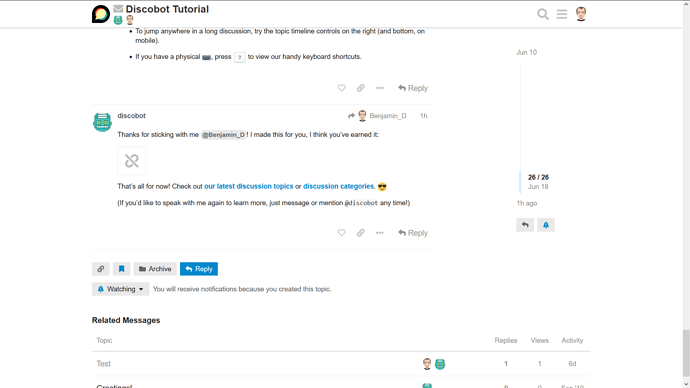The height and width of the screenshot is (388, 690).
Task: Open the search magnifier icon
Action: tap(543, 14)
